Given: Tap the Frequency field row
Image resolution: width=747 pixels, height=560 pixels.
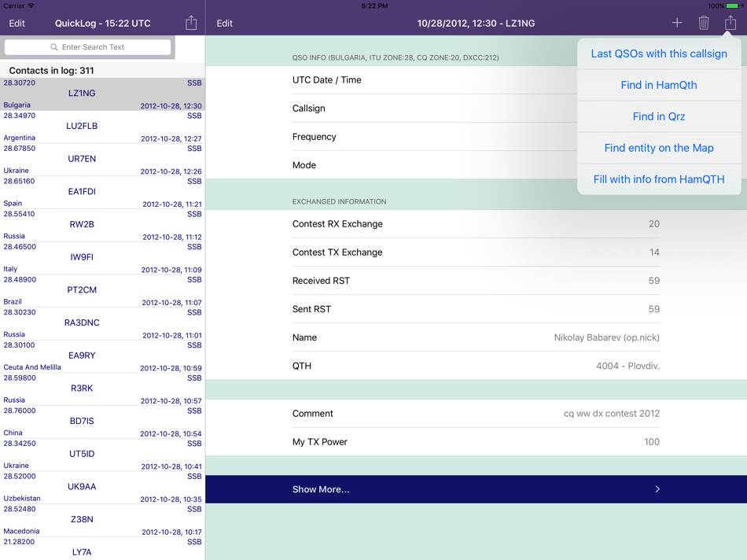Looking at the screenshot, I should click(476, 137).
